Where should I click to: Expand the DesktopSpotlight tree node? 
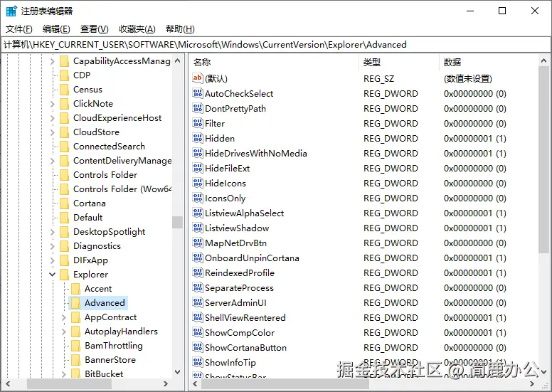pyautogui.click(x=52, y=232)
